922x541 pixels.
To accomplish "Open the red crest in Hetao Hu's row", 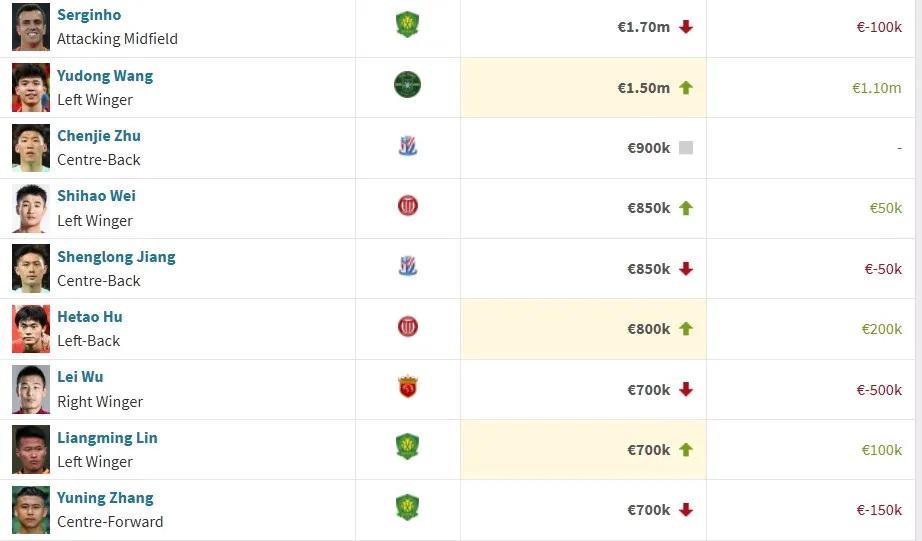I will 407,326.
